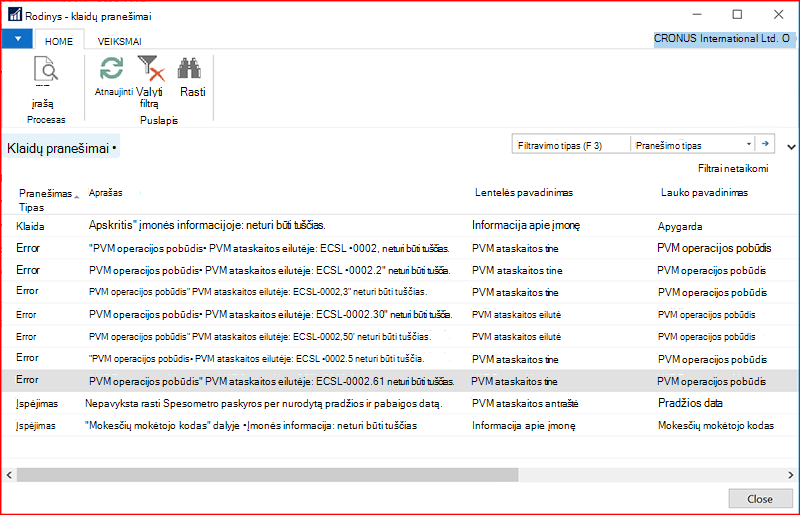Click the Atnaujinti refresh icon
800x515 pixels.
pyautogui.click(x=112, y=68)
